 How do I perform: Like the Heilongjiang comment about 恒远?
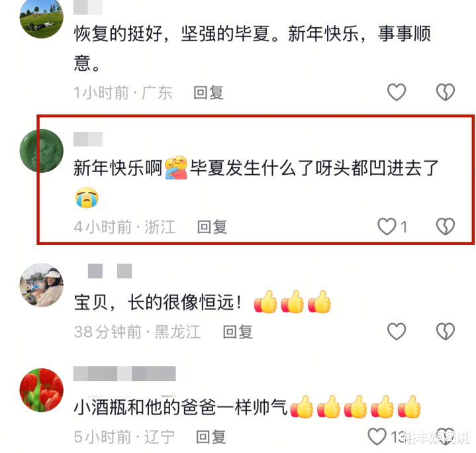(x=397, y=331)
